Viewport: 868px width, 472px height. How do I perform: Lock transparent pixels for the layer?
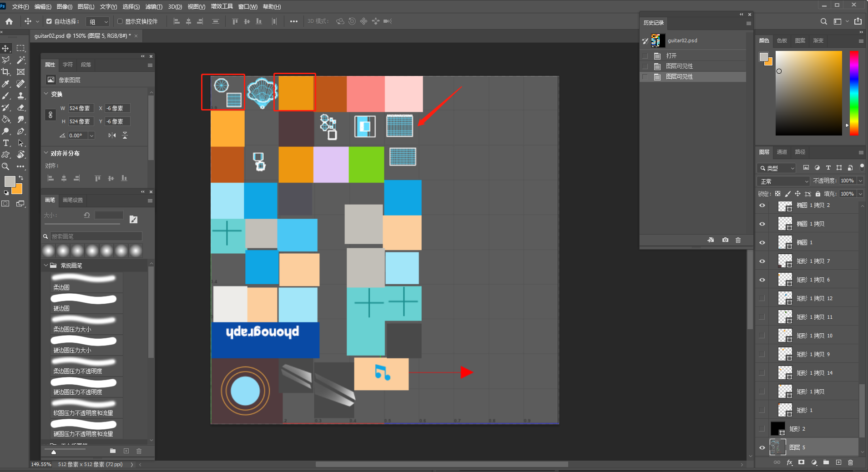tap(778, 194)
